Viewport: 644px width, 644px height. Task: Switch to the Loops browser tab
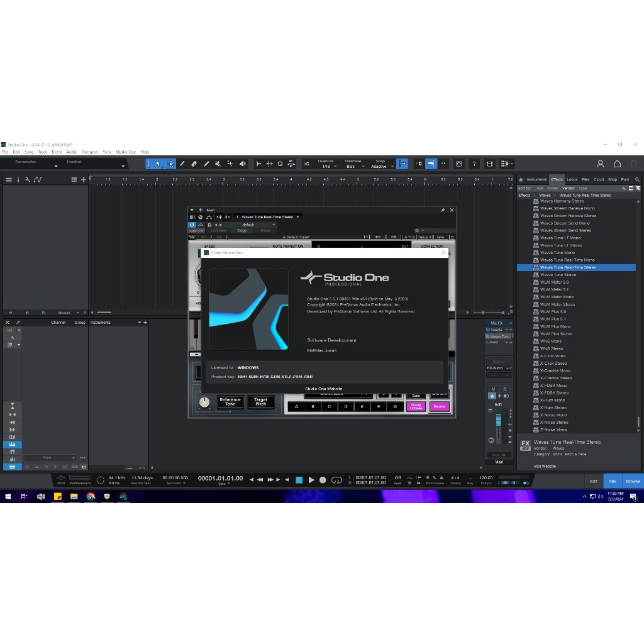572,179
